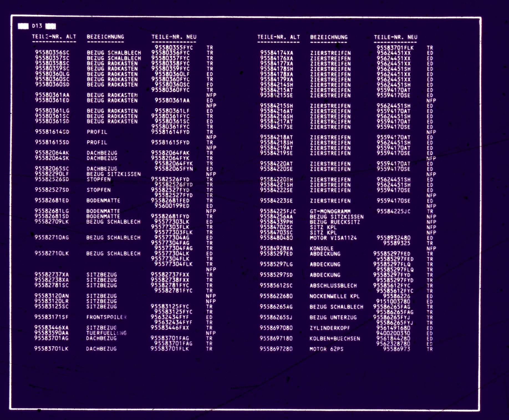Viewport: 509px width, 420px height.
Task: Select new part number 95582738FXX
Action: (x=170, y=280)
